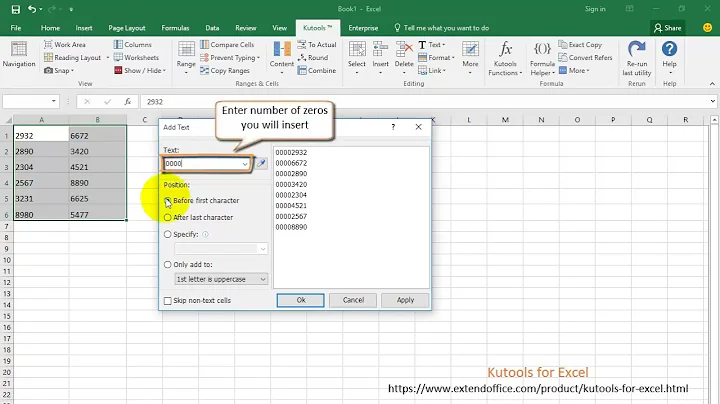Image resolution: width=720 pixels, height=404 pixels.
Task: Open the Range tools icon
Action: 186,50
